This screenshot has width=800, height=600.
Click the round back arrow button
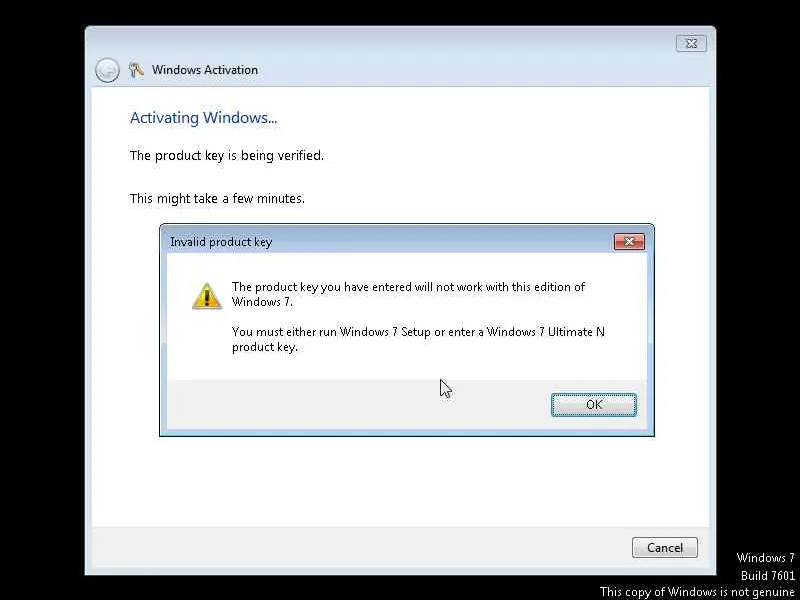107,70
